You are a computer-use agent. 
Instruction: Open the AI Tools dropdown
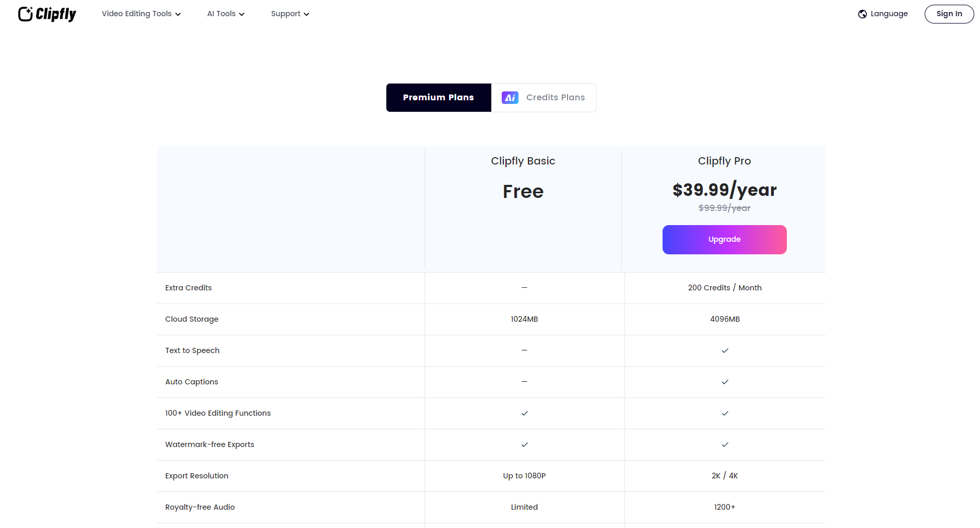226,14
